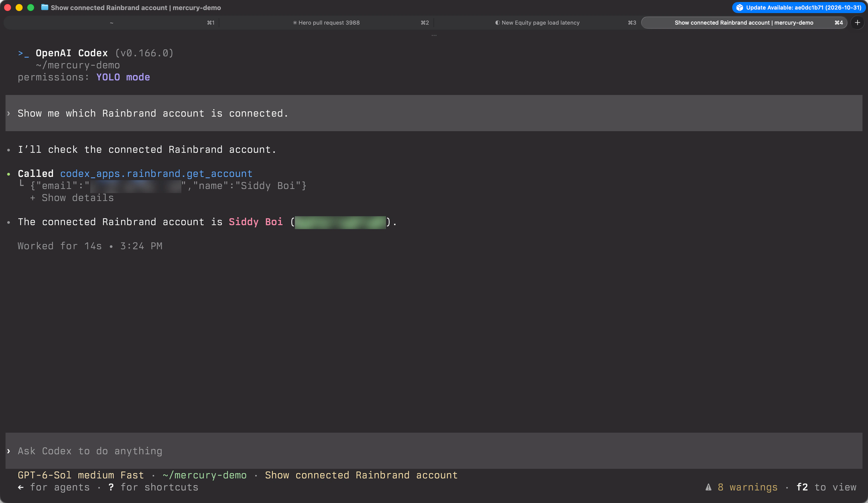Click the warning triangle icon in status bar

pos(708,487)
